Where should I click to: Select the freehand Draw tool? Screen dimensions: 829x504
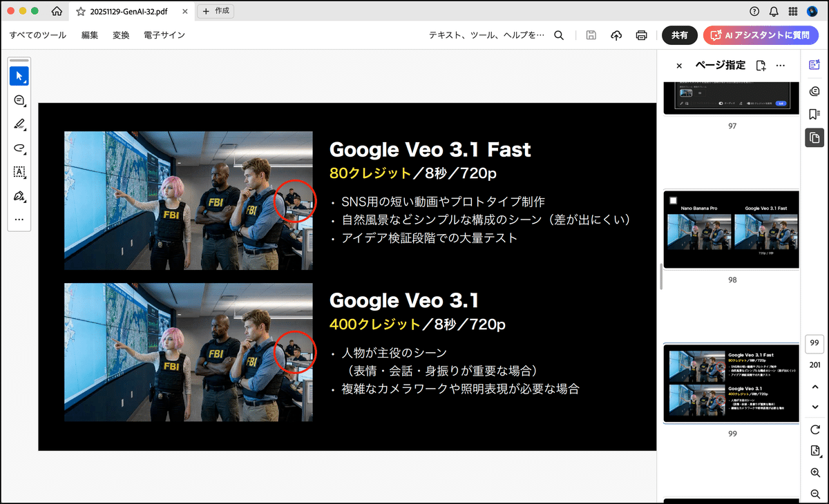19,148
